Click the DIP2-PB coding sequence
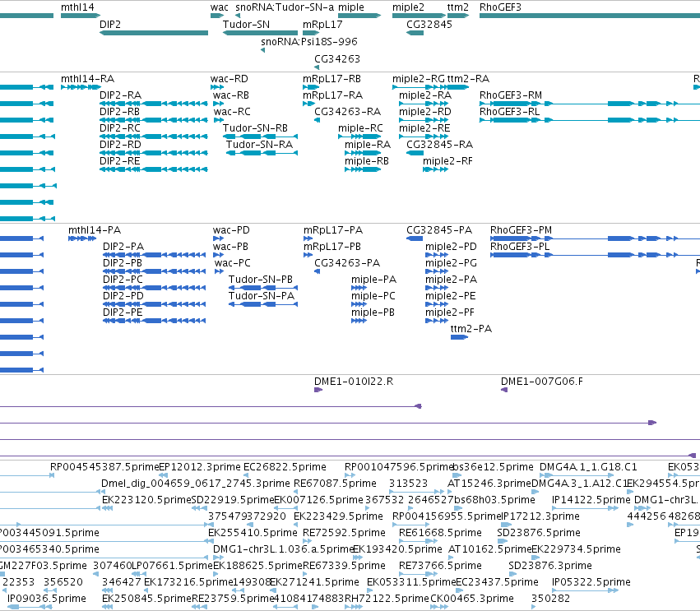Screen dimensions: 700x611 point(154,271)
